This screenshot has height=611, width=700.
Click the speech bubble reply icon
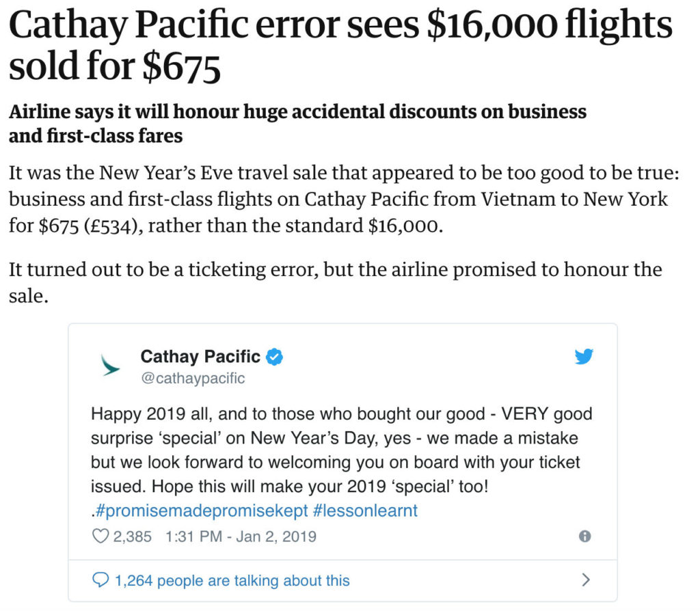point(100,580)
